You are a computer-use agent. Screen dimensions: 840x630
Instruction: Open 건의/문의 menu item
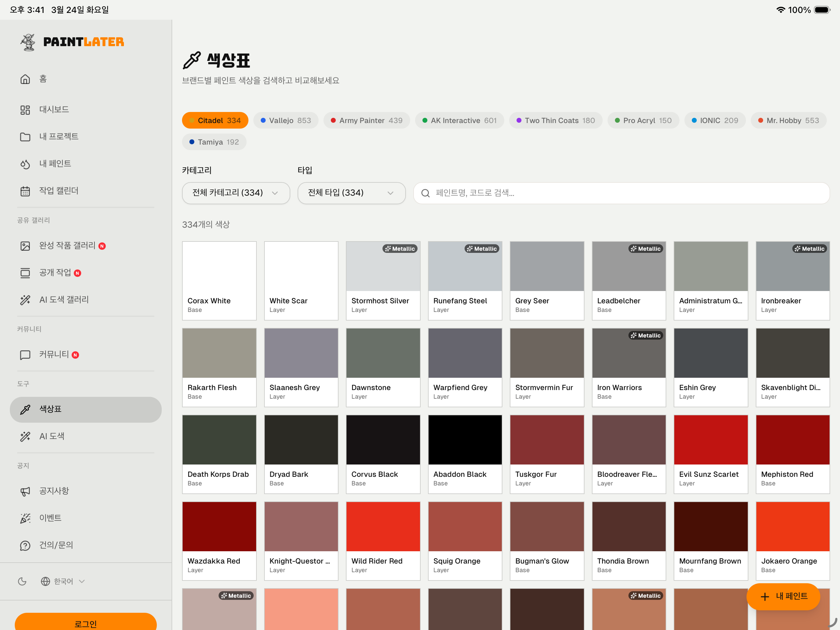85,546
